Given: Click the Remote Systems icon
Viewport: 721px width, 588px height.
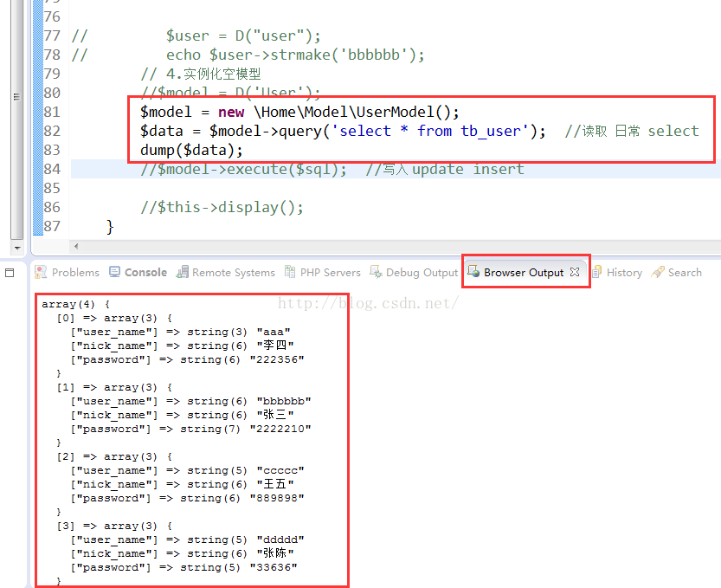Looking at the screenshot, I should 183,272.
